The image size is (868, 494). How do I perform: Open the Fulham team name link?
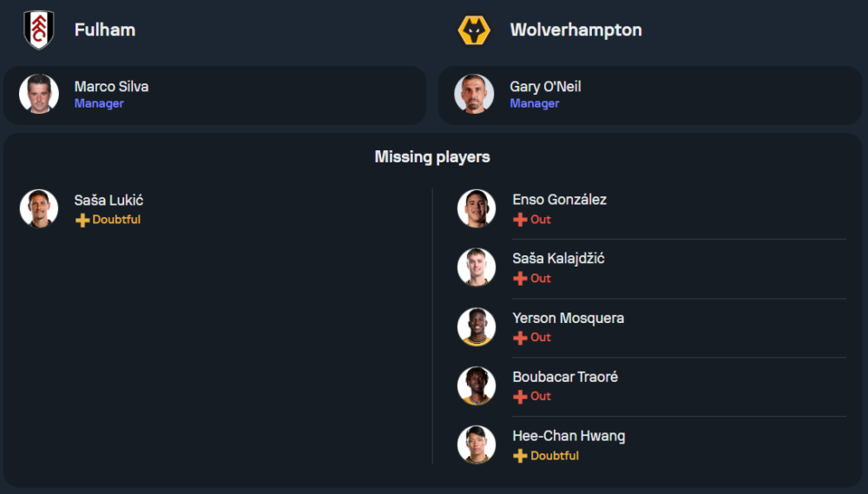point(105,30)
